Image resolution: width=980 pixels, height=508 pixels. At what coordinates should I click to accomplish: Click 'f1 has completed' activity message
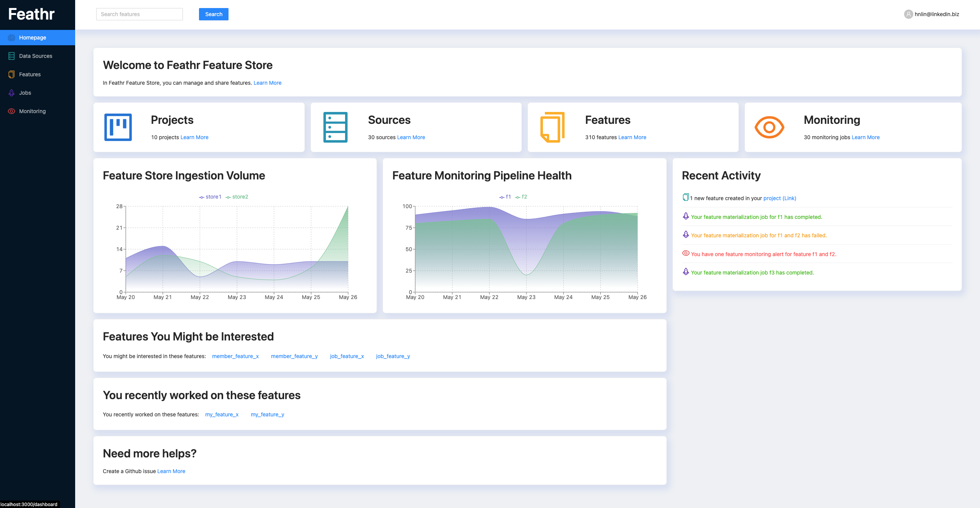(x=756, y=217)
